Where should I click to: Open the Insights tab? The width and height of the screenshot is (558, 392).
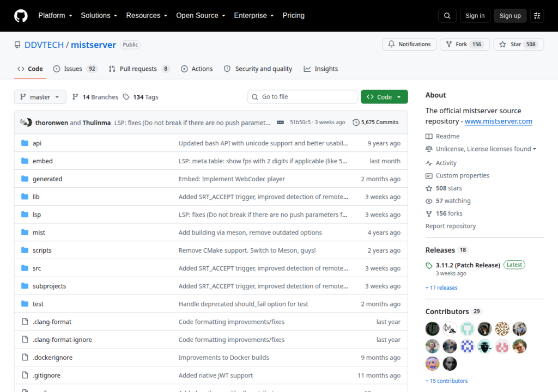click(x=320, y=69)
